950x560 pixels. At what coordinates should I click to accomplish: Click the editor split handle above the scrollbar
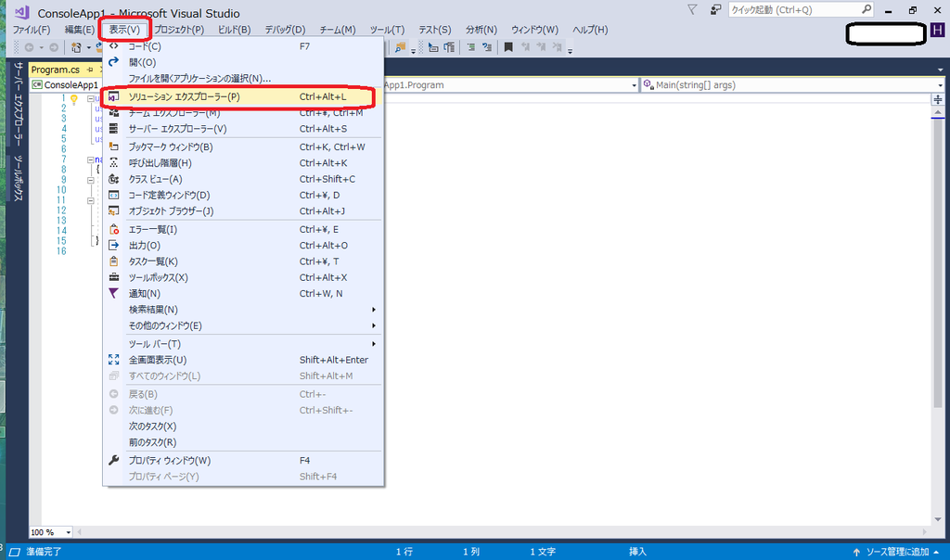click(x=938, y=99)
